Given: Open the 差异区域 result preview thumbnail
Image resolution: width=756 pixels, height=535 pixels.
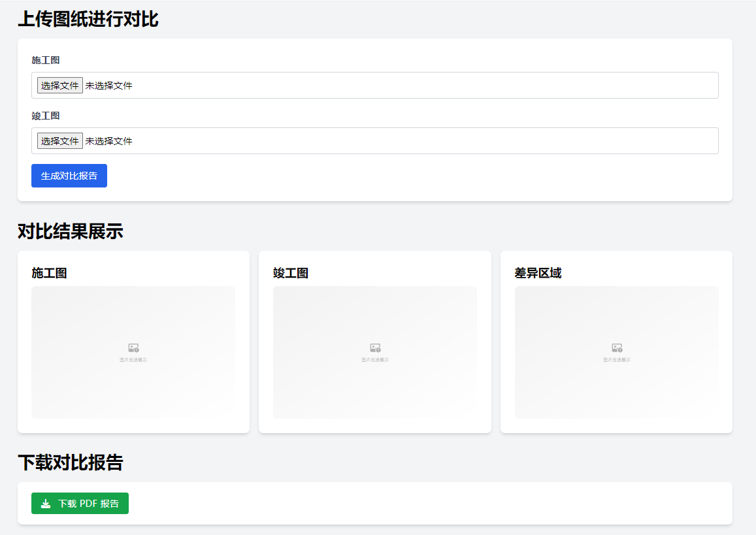Looking at the screenshot, I should [x=617, y=352].
